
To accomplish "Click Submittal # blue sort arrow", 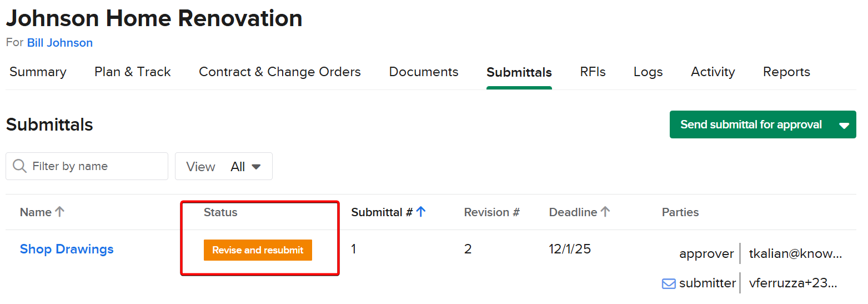I will click(x=421, y=212).
